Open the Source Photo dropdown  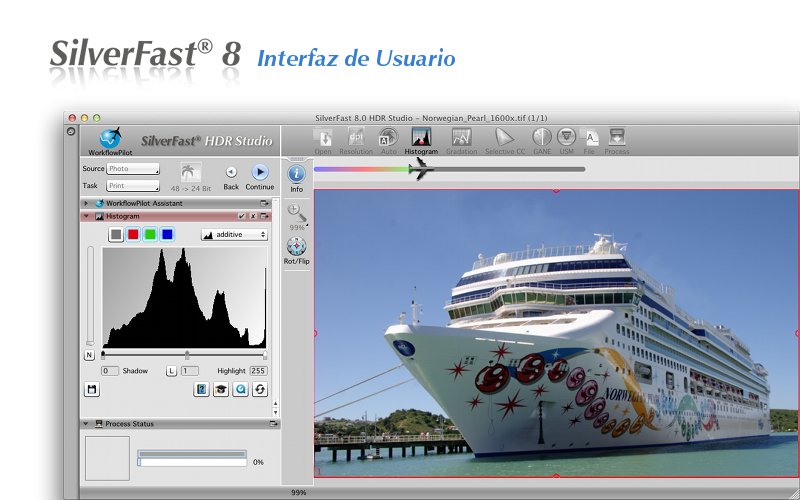(133, 168)
